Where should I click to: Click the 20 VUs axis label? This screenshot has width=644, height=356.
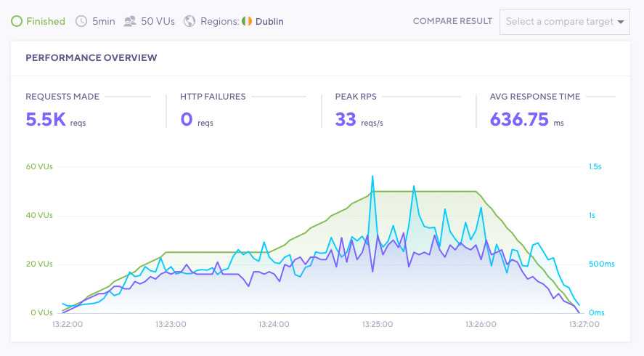point(39,264)
